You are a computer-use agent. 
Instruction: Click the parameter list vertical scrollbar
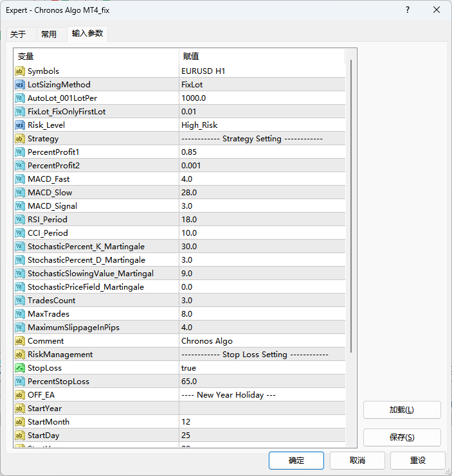(351, 206)
